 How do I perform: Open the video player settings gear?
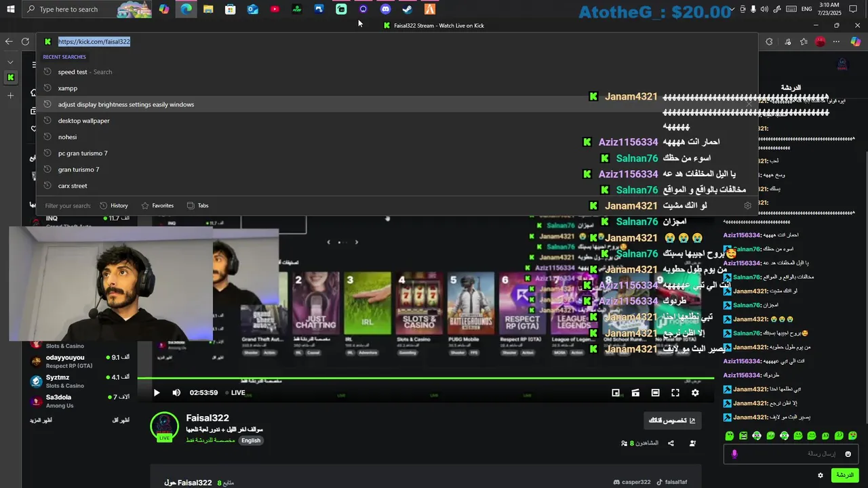695,392
